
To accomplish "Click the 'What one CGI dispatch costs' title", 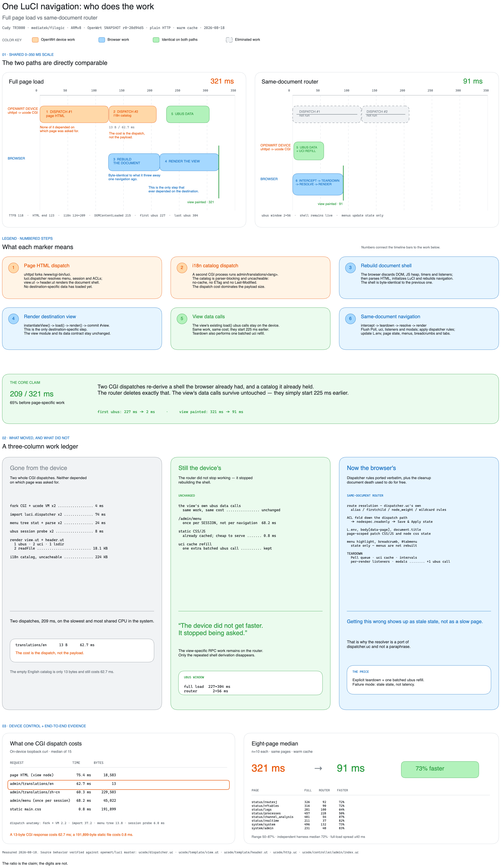I will coord(46,743).
